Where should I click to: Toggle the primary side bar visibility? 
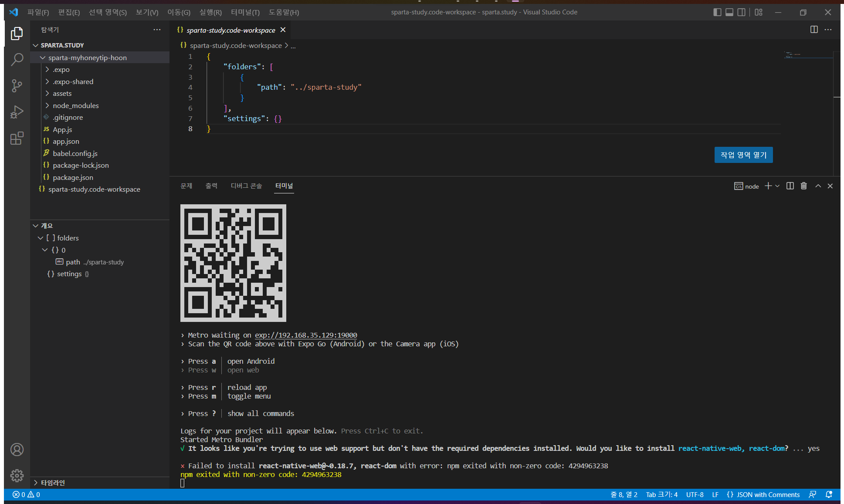click(x=717, y=12)
